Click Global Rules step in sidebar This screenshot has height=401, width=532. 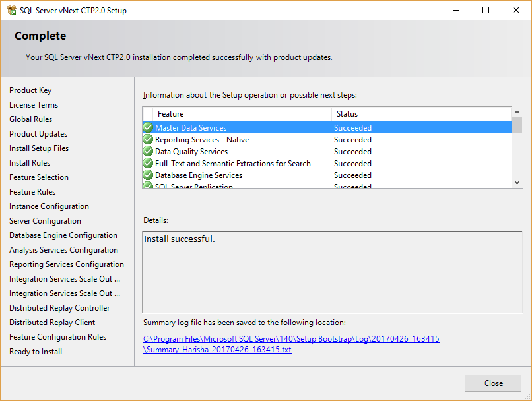[30, 119]
